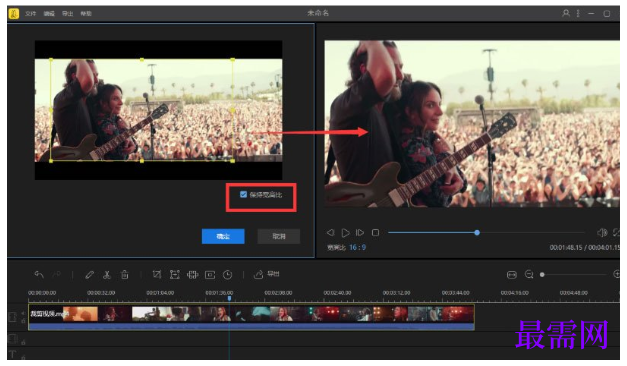Click the trash delete icon
Image resolution: width=627 pixels, height=366 pixels.
(125, 275)
